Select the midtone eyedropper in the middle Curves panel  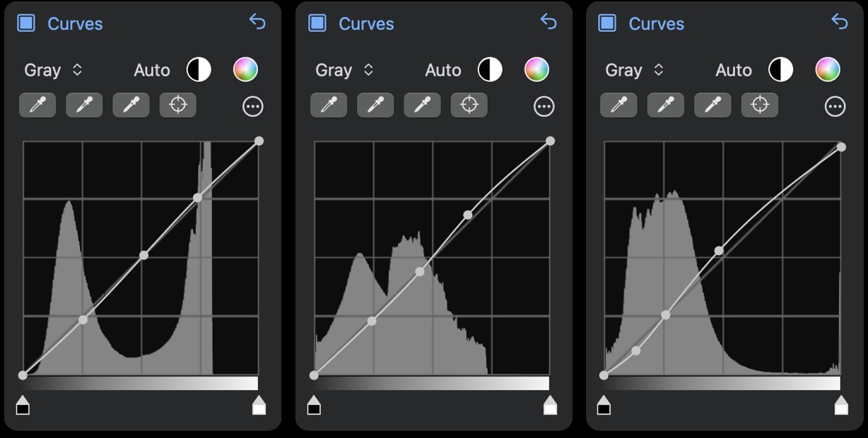(x=375, y=105)
